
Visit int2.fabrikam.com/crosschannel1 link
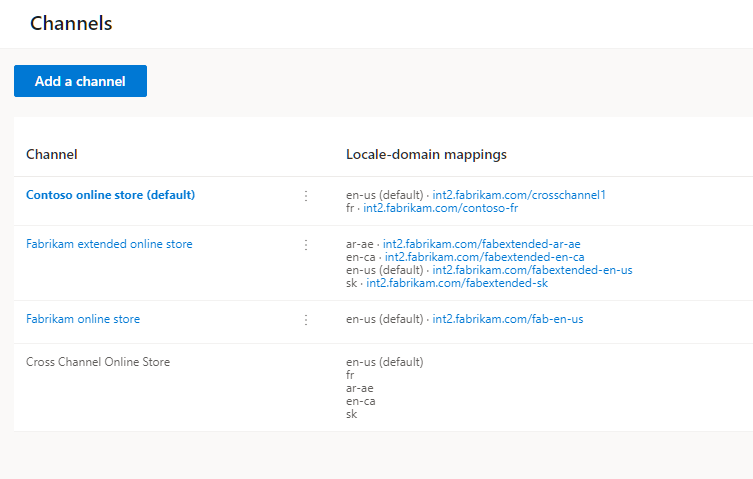pos(519,195)
